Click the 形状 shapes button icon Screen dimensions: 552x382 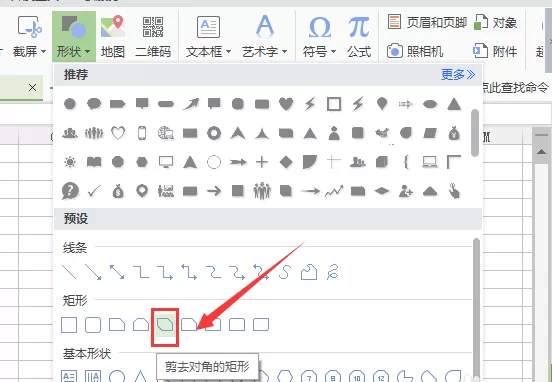coord(74,27)
